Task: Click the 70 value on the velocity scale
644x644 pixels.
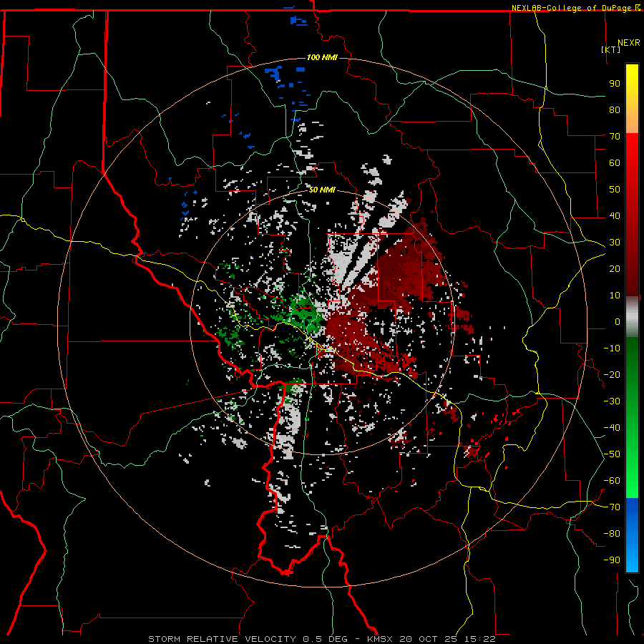Action: coord(615,137)
